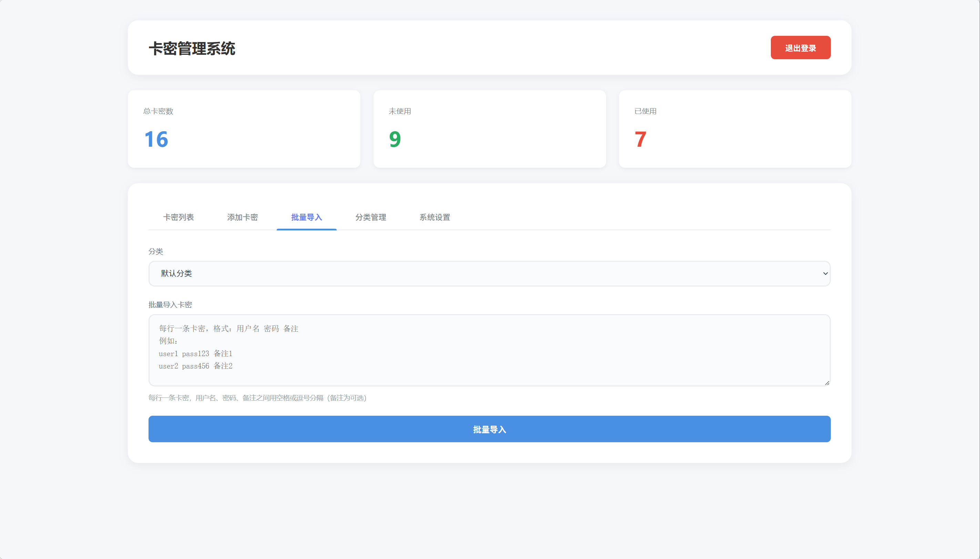Expand the 默认分类 category selector
This screenshot has width=980, height=559.
489,273
